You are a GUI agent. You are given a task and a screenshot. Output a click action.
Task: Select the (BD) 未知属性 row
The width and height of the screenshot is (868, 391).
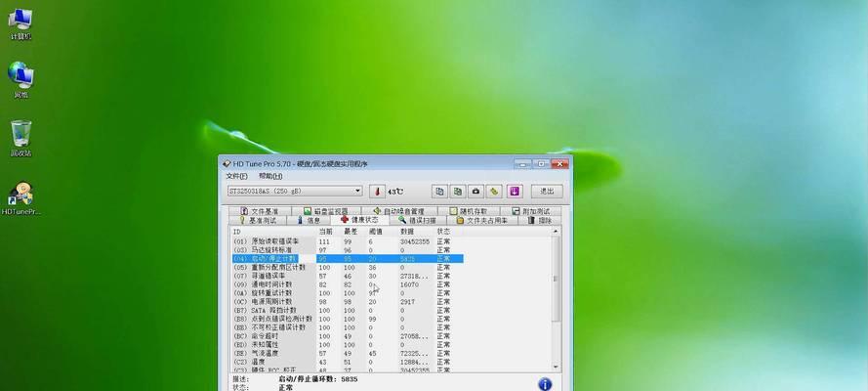(347, 345)
